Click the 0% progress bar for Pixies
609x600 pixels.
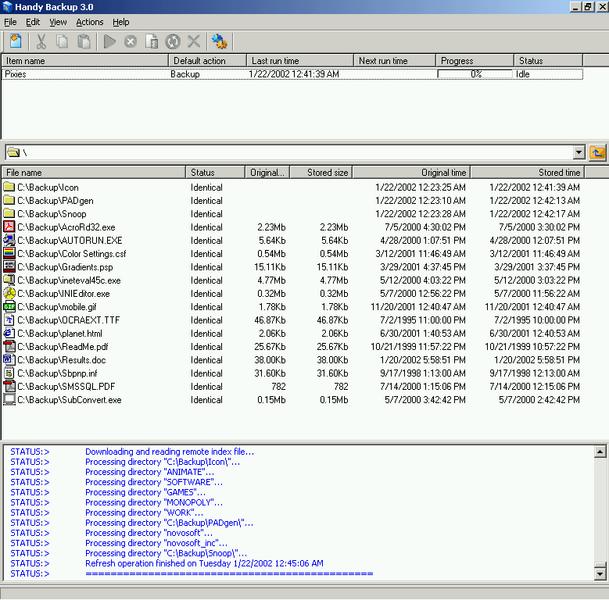click(475, 74)
